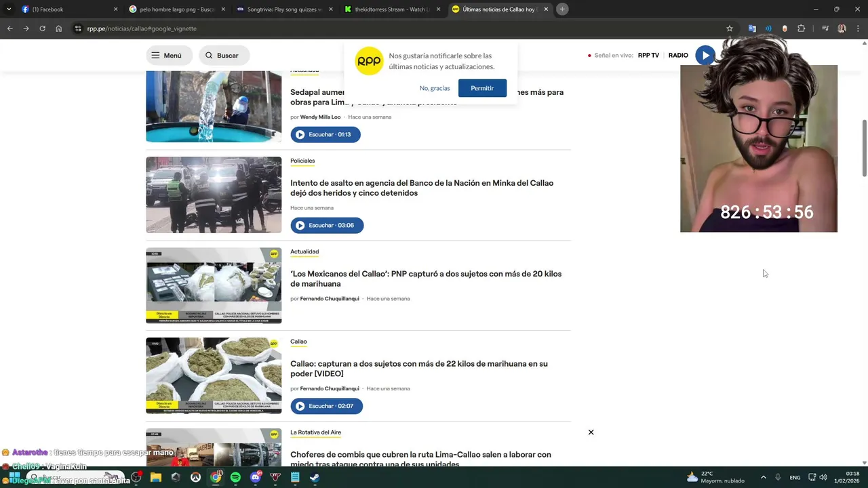Viewport: 868px width, 488px height.
Task: Open Discord from the taskbar
Action: pos(256,477)
